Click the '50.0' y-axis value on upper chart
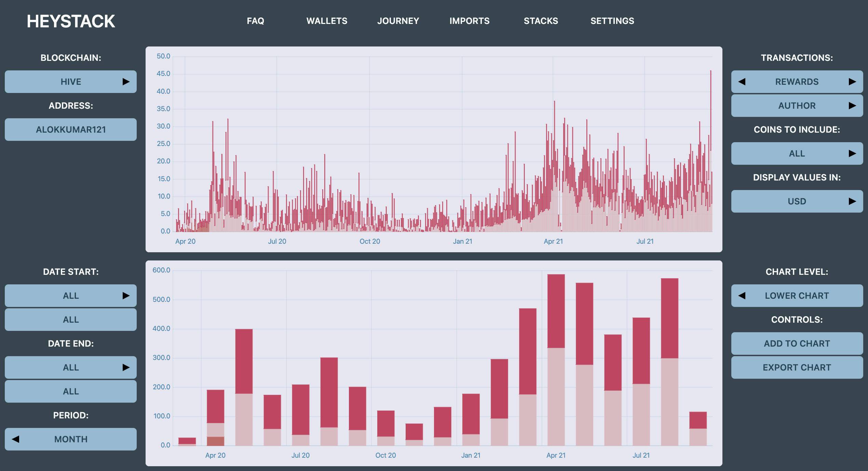This screenshot has height=471, width=868. 163,56
